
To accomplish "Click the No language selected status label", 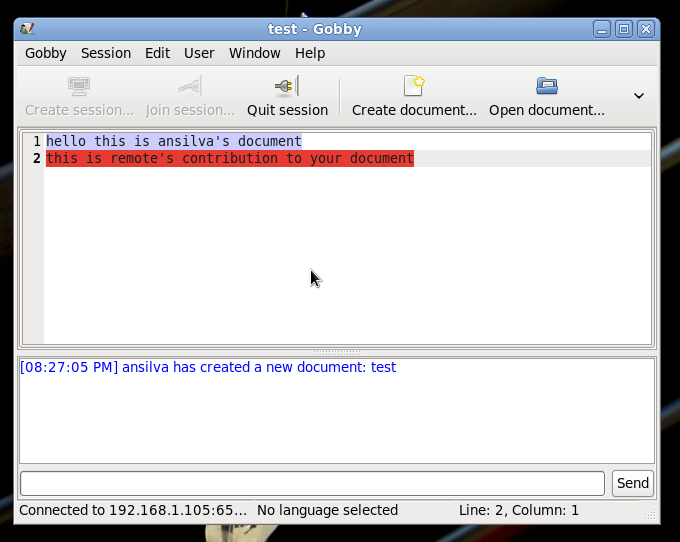I will (x=327, y=510).
